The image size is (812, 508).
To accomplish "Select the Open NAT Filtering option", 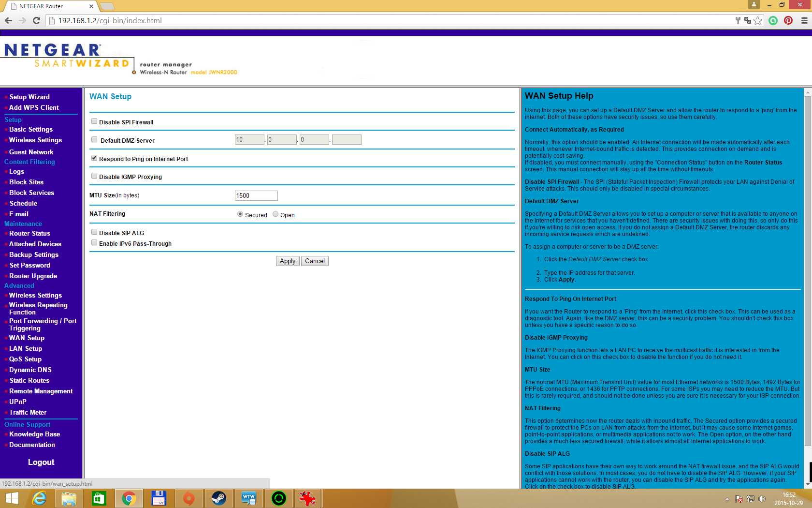I will (x=275, y=214).
